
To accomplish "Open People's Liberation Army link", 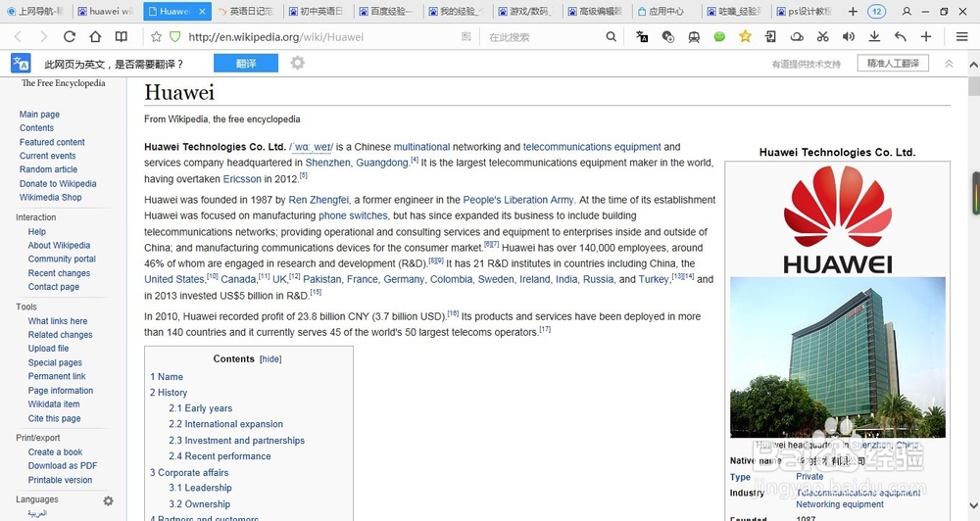I will point(518,200).
